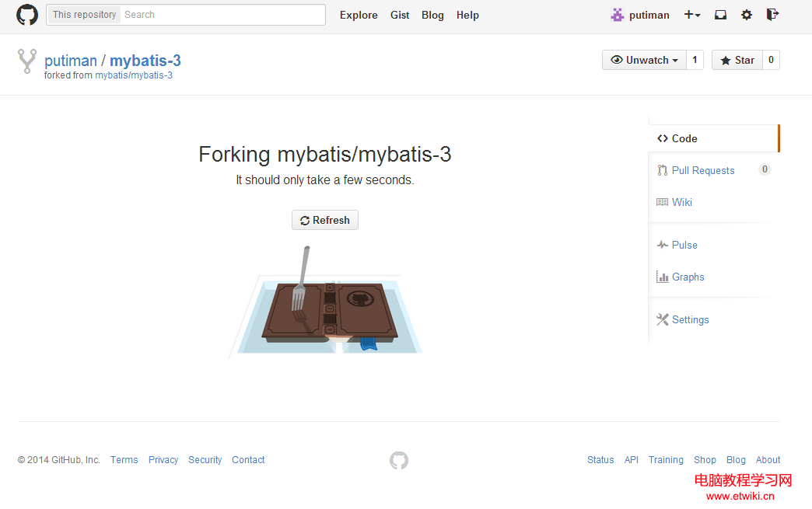Click "It should only take a few seconds." text
The width and height of the screenshot is (812, 509).
pos(325,180)
